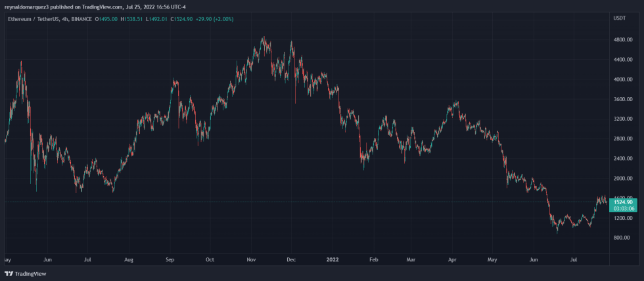The image size is (644, 281).
Task: Click the Dec label on time axis
Action: point(291,259)
